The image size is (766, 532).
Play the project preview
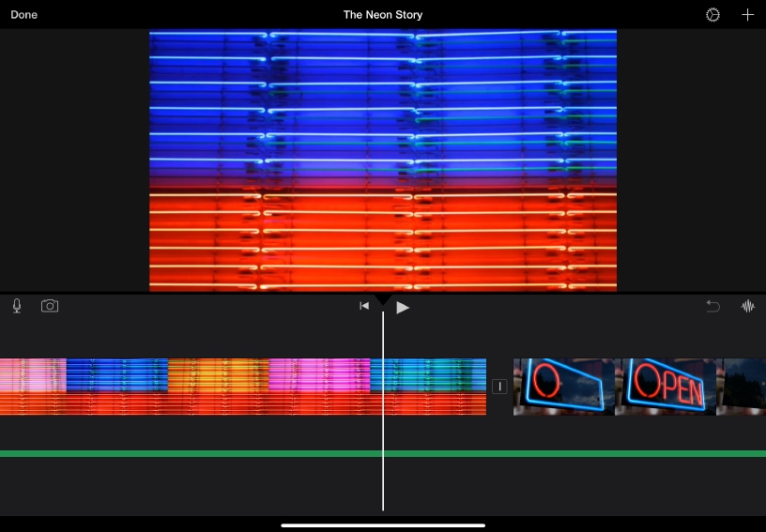click(403, 307)
